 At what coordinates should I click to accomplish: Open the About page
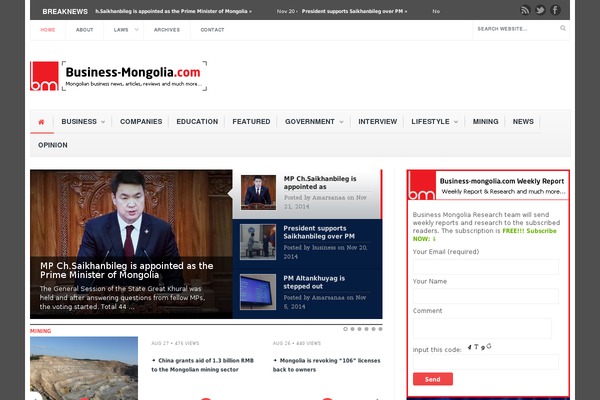[x=84, y=30]
